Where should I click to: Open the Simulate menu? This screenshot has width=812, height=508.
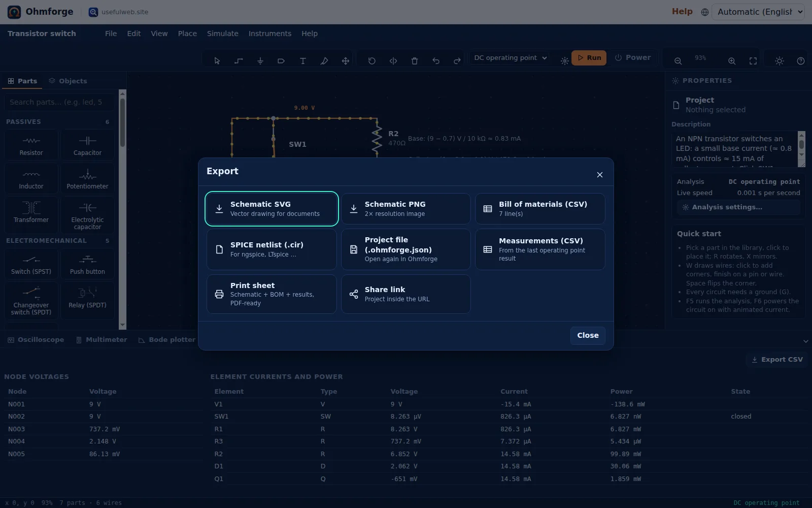coord(223,34)
